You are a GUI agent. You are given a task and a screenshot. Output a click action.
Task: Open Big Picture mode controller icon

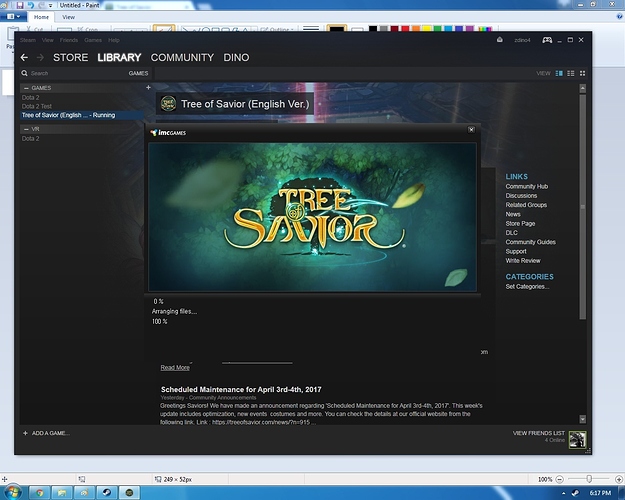pos(547,40)
